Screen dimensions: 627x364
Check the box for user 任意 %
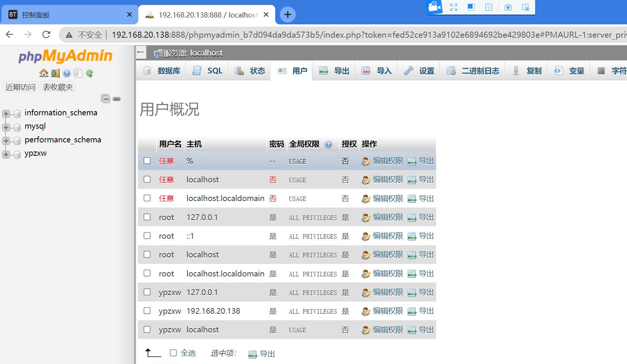[x=147, y=161]
